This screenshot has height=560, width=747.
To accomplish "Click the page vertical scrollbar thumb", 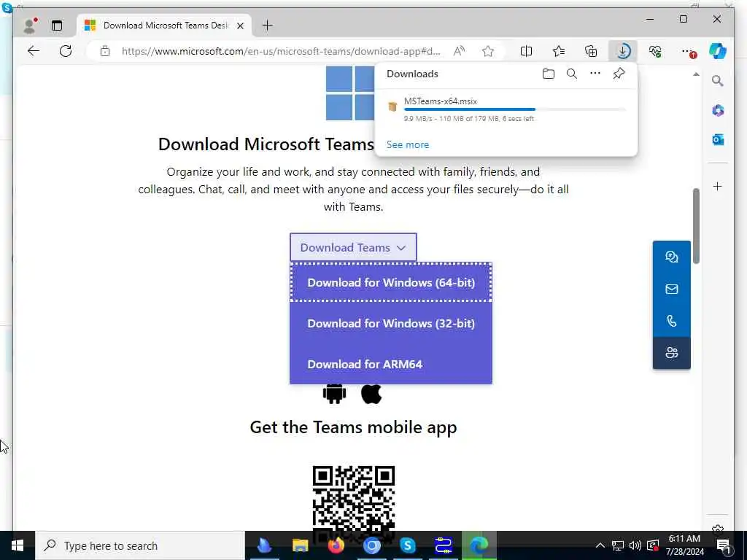I will pyautogui.click(x=696, y=226).
